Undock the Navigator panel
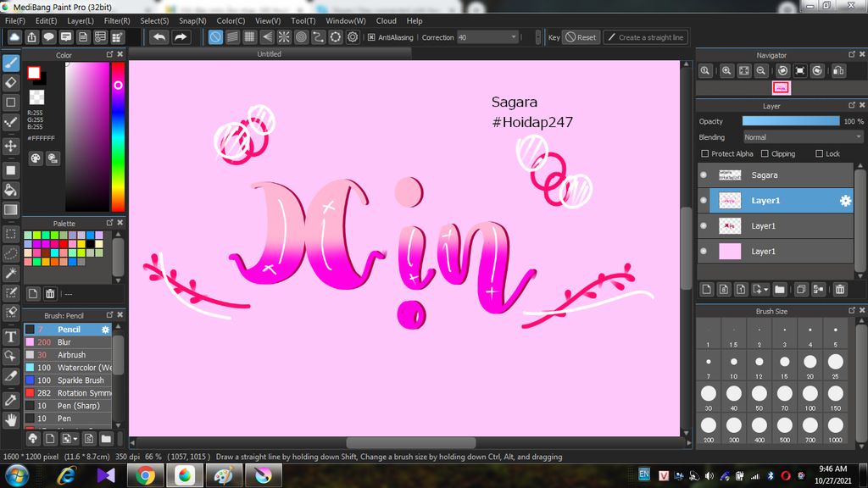This screenshot has width=868, height=488. [851, 54]
